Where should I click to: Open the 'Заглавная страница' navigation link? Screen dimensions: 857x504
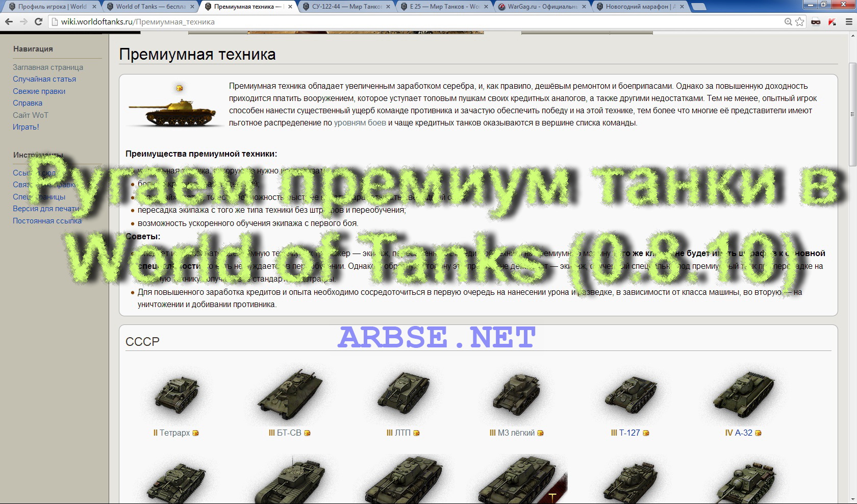(x=48, y=67)
